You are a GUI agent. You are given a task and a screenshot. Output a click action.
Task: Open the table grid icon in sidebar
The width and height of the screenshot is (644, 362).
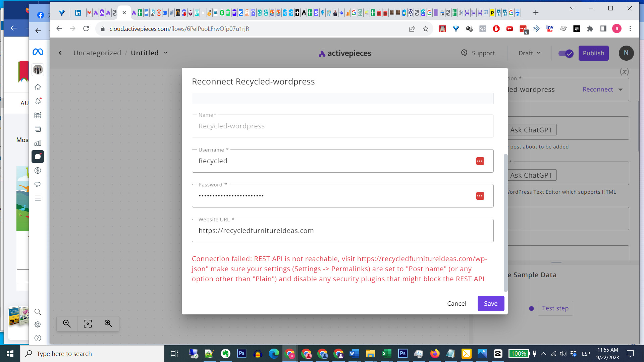click(x=38, y=115)
